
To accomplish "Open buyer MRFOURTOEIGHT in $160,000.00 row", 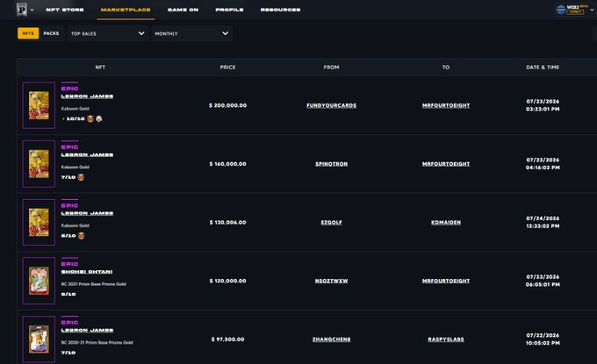I will point(446,164).
